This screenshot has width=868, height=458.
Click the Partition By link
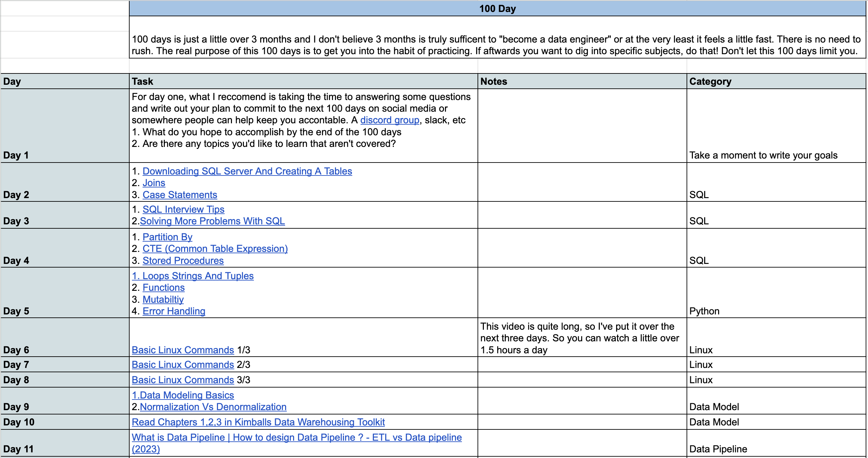point(167,237)
